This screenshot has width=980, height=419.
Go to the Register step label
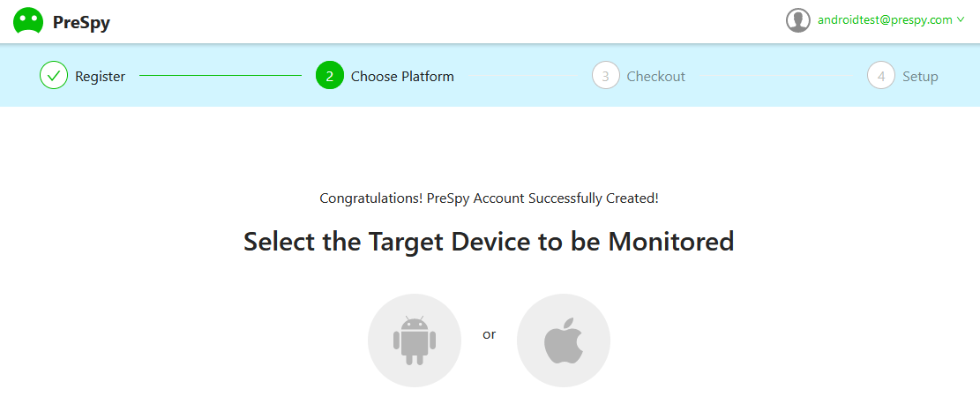[100, 76]
